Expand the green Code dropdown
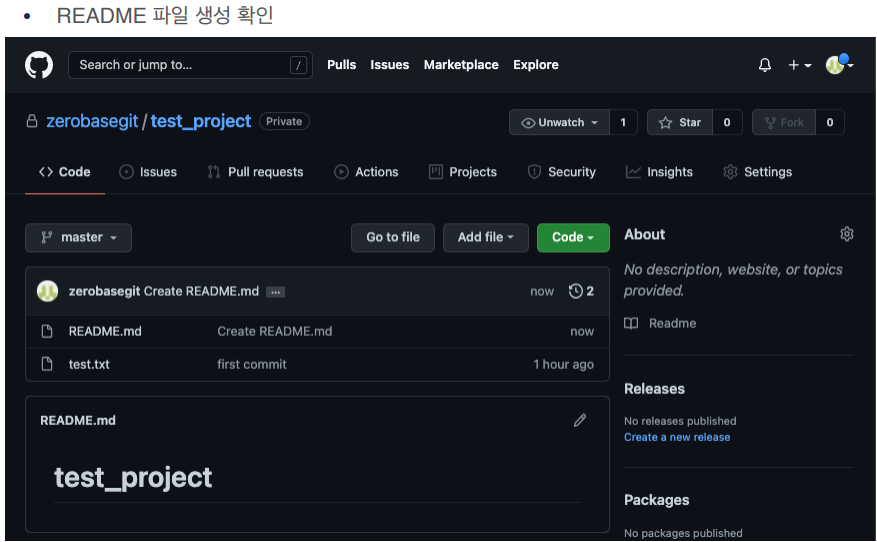Screen dimensions: 877x542 pos(573,238)
